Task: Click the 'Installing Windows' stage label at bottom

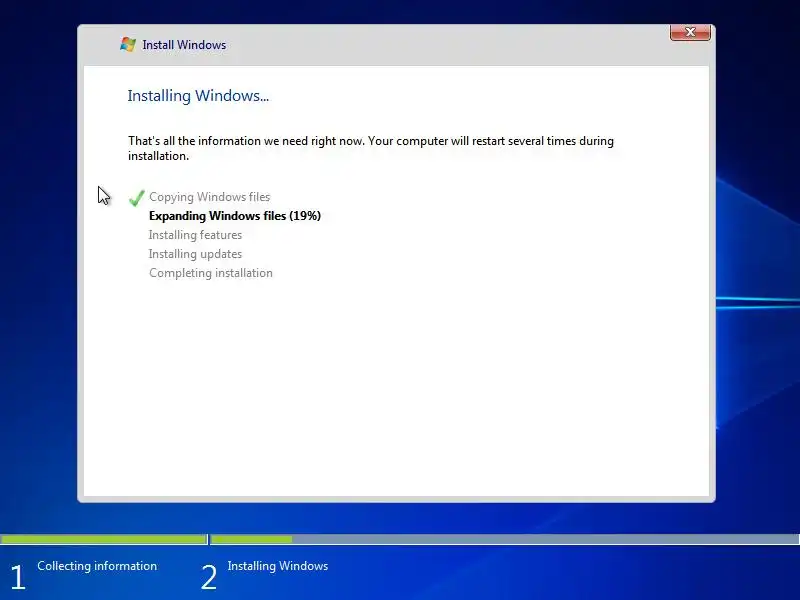Action: 278,566
